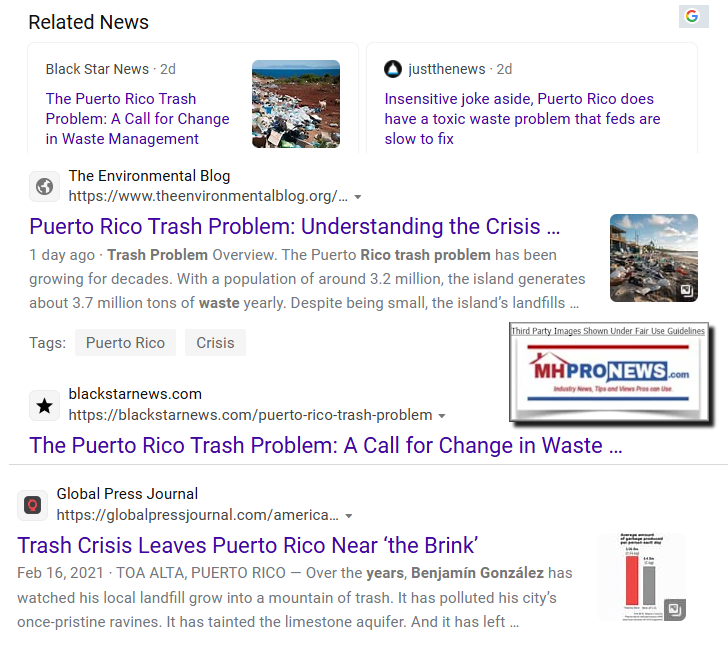
Task: Click the Google logo icon
Action: click(692, 16)
